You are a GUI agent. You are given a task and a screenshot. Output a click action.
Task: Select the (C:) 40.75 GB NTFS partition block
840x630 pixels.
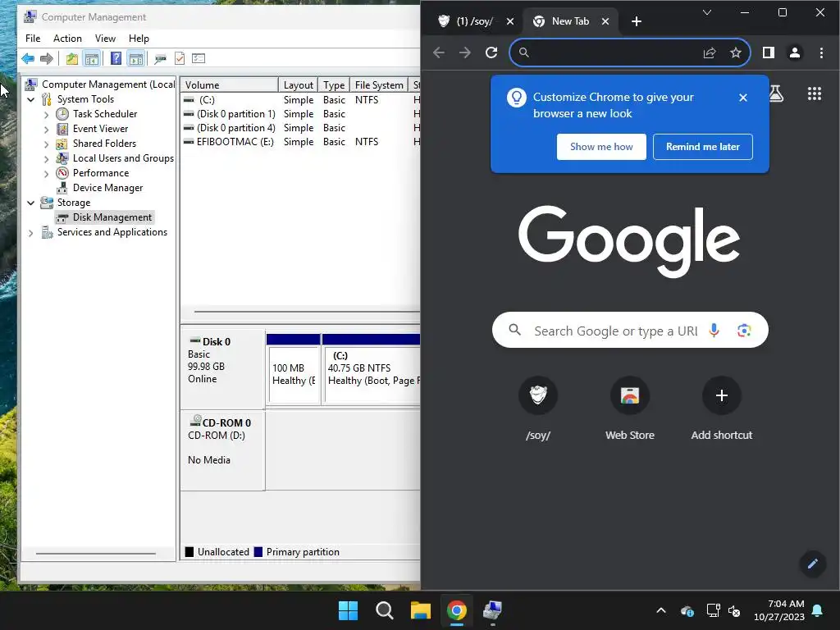coord(372,374)
